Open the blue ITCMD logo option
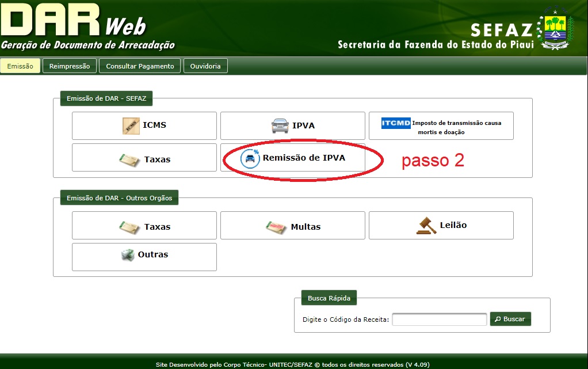 coord(396,123)
